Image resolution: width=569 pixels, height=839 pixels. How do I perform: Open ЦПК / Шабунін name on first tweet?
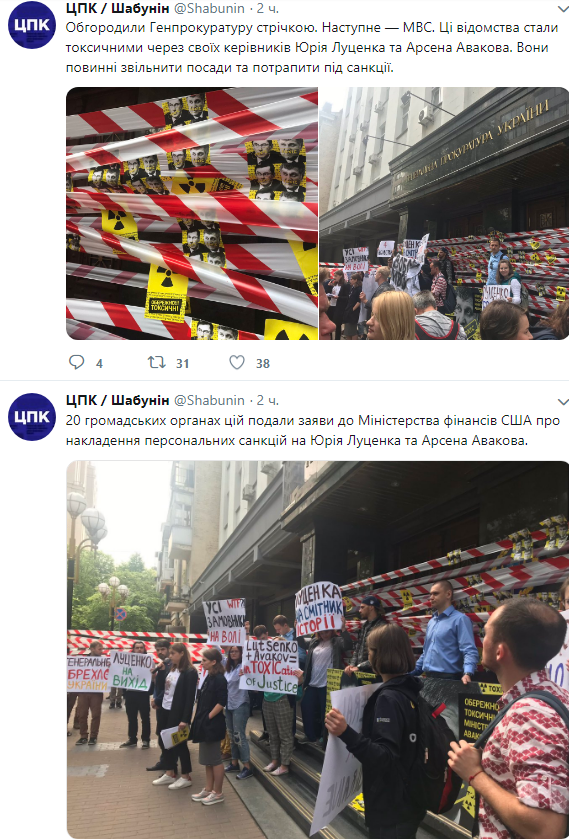tap(117, 8)
